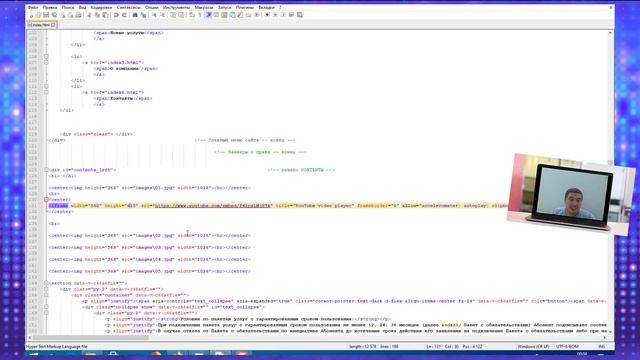
Task: Click the Save All toolbar icon
Action: click(54, 15)
